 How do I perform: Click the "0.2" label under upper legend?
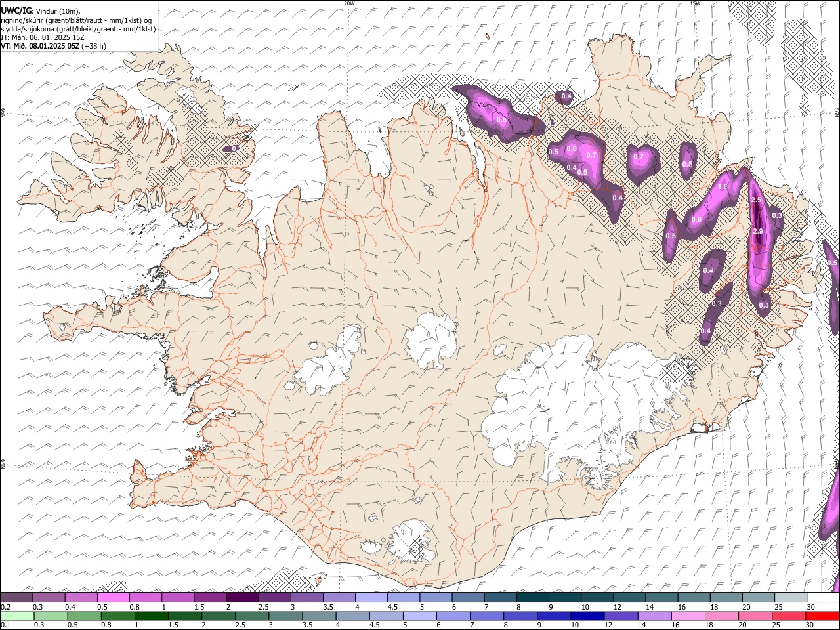point(5,606)
